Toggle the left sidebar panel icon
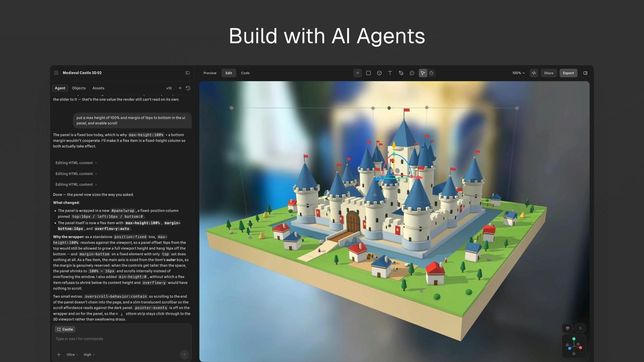644x362 pixels. click(187, 73)
